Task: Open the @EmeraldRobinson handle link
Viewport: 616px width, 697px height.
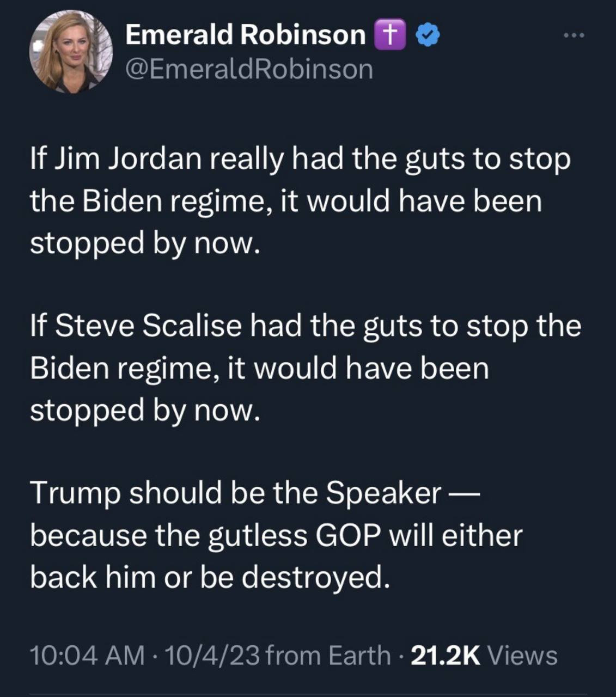Action: pyautogui.click(x=249, y=69)
